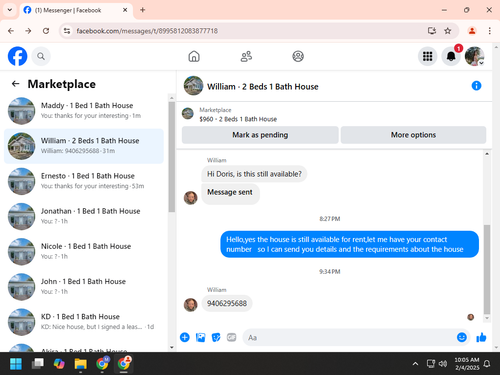Click the chat messages scrollbar thumb
The width and height of the screenshot is (500, 375).
coord(487,269)
